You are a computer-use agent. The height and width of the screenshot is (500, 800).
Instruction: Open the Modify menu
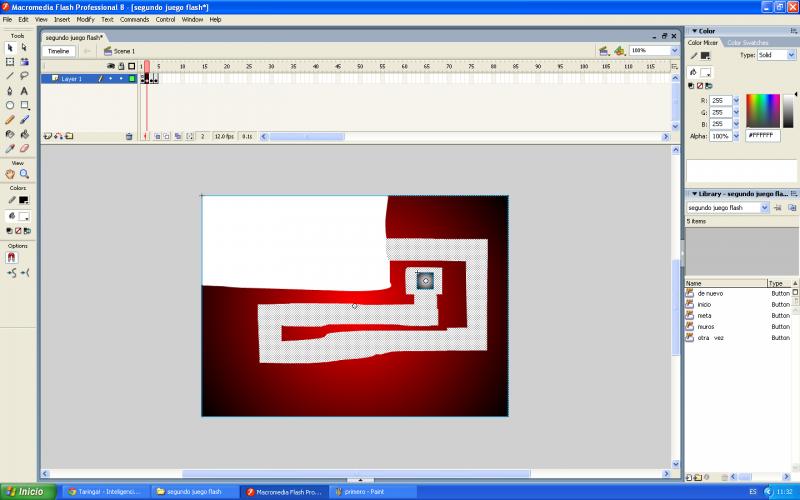click(x=85, y=19)
